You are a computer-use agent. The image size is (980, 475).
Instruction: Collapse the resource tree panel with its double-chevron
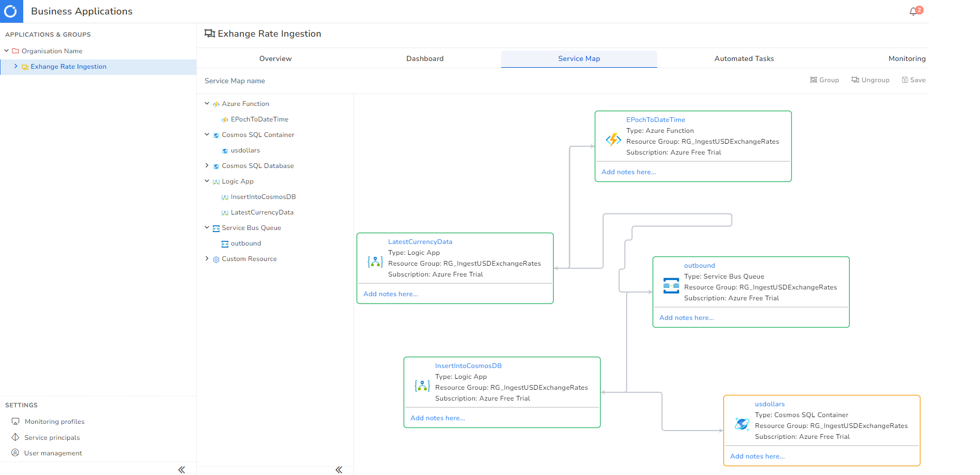339,469
